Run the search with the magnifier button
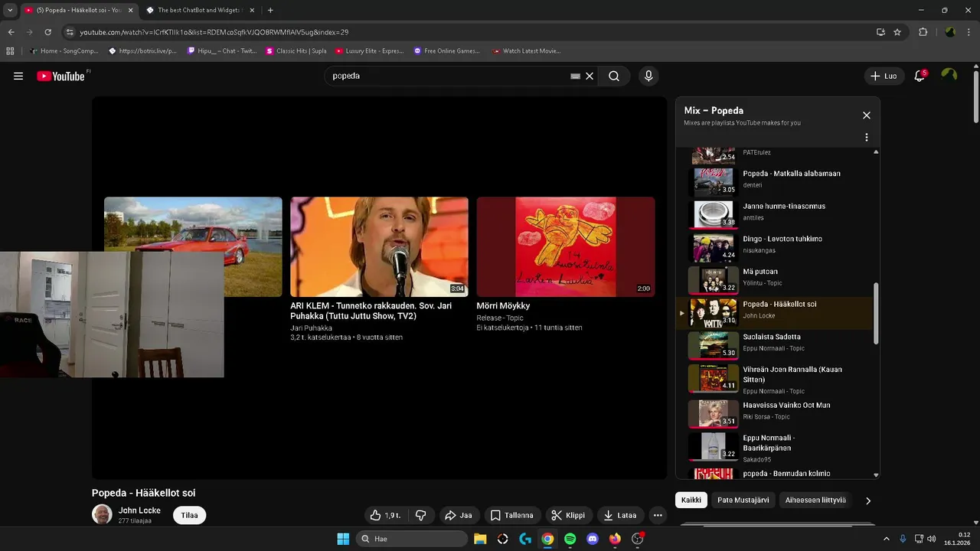The width and height of the screenshot is (980, 551). click(614, 76)
